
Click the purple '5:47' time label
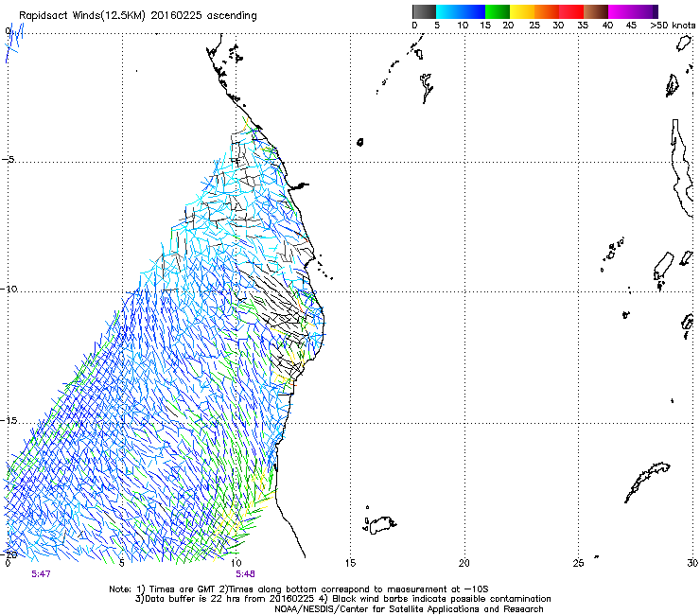pyautogui.click(x=41, y=574)
